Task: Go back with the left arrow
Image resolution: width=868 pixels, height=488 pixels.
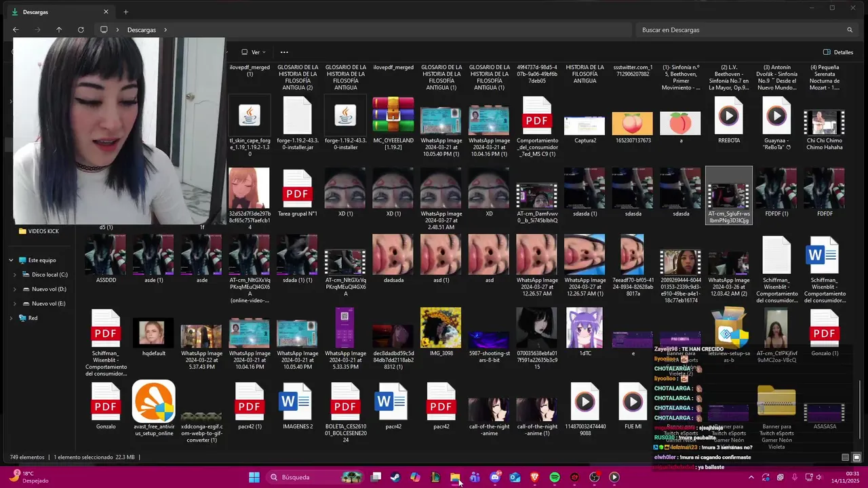Action: tap(16, 30)
